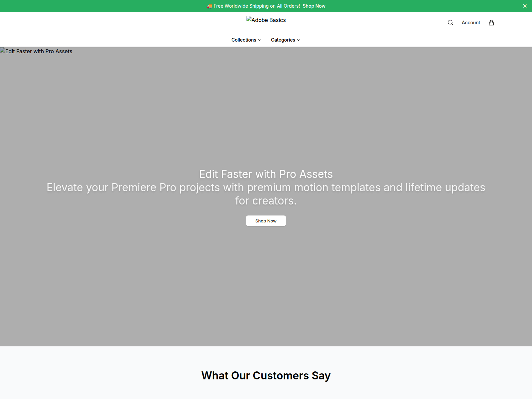Click the broken hero image alt text

pyautogui.click(x=36, y=51)
